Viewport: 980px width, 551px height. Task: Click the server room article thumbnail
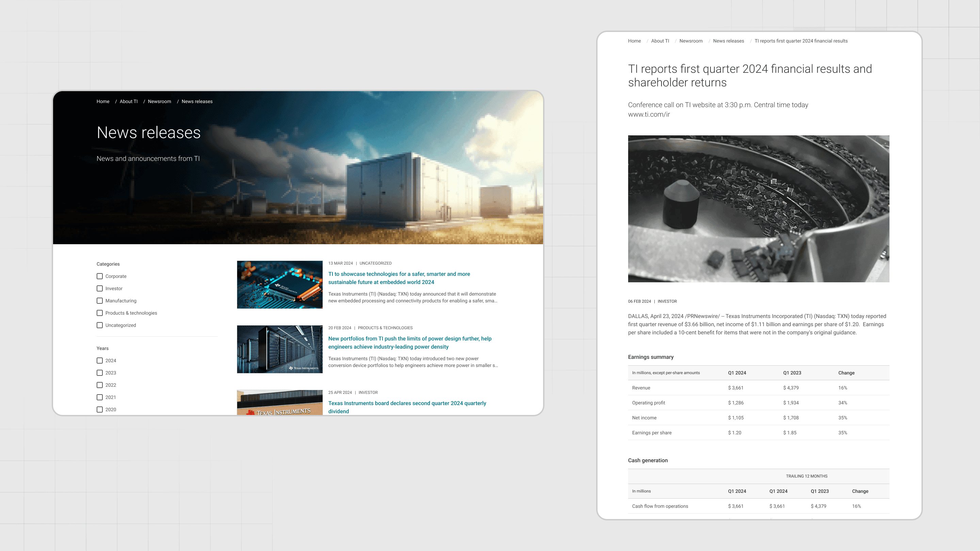coord(280,349)
